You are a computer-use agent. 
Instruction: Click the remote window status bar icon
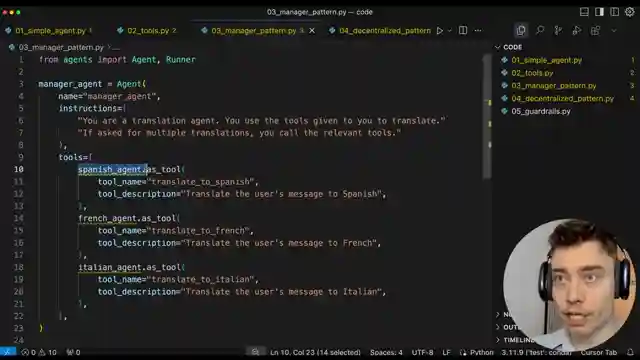coord(8,352)
